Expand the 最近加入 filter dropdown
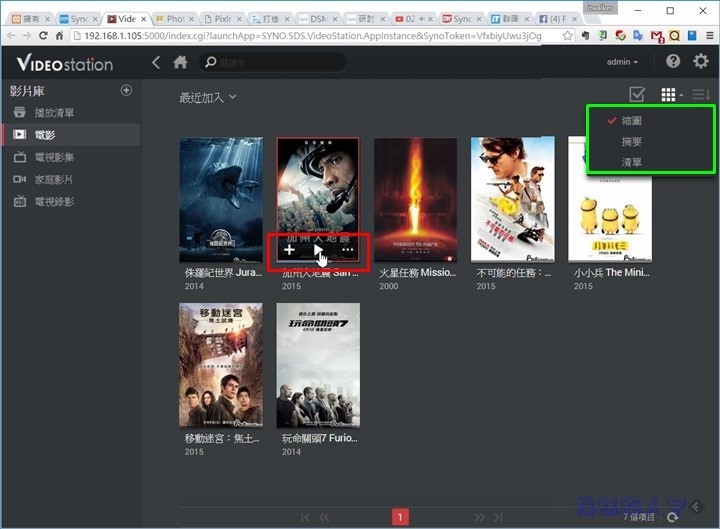 click(208, 97)
